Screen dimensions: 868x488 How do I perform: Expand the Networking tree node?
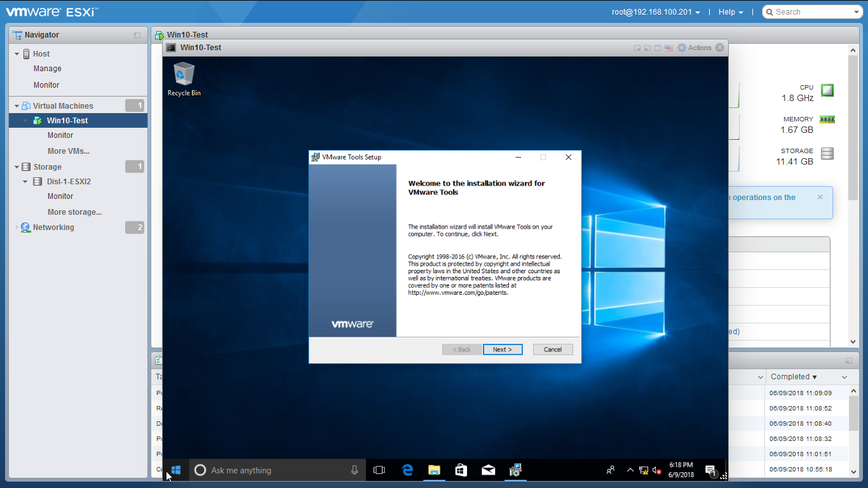click(x=17, y=227)
